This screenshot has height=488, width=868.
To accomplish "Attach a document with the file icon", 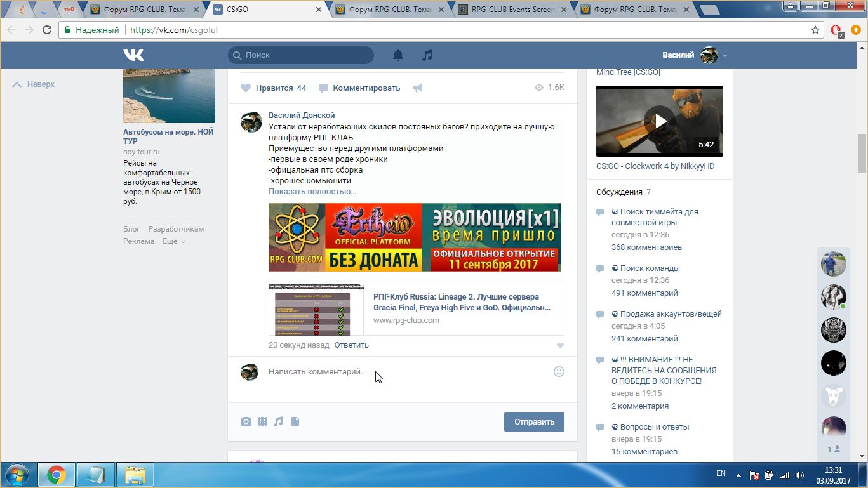I will [x=295, y=421].
